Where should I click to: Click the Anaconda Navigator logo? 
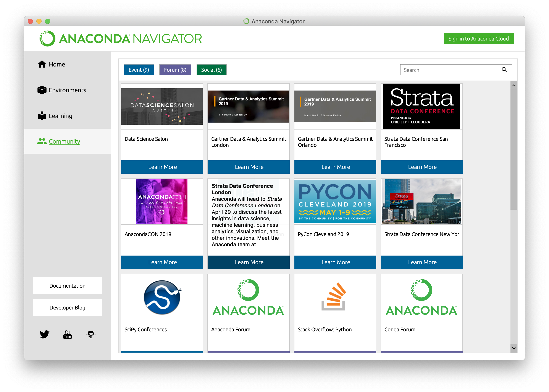coord(121,39)
